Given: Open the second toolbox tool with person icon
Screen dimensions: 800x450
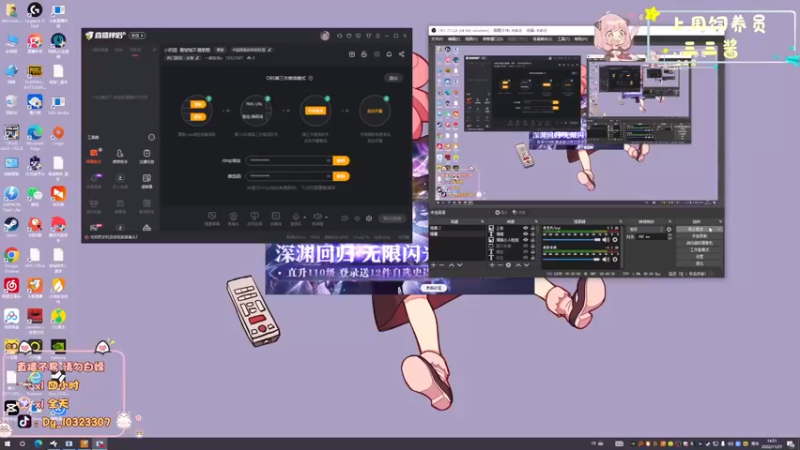Looking at the screenshot, I should pos(120,156).
